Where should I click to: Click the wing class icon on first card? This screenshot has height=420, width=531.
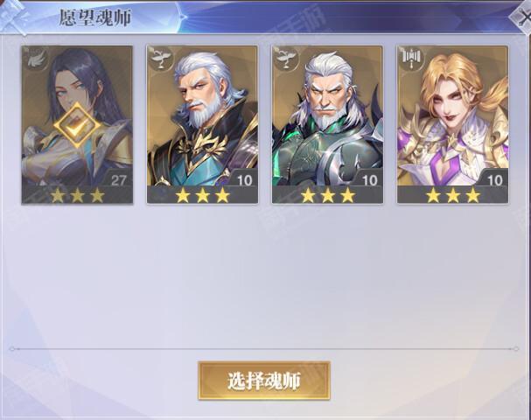click(34, 59)
